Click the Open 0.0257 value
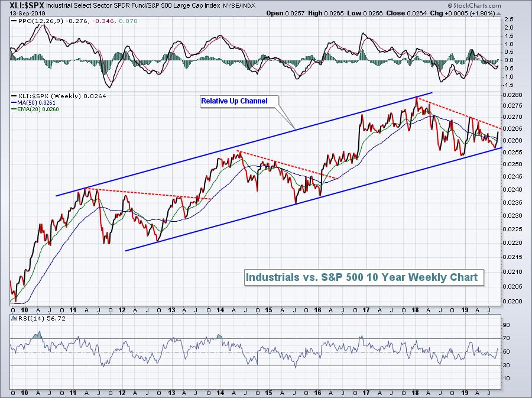 tap(286, 13)
